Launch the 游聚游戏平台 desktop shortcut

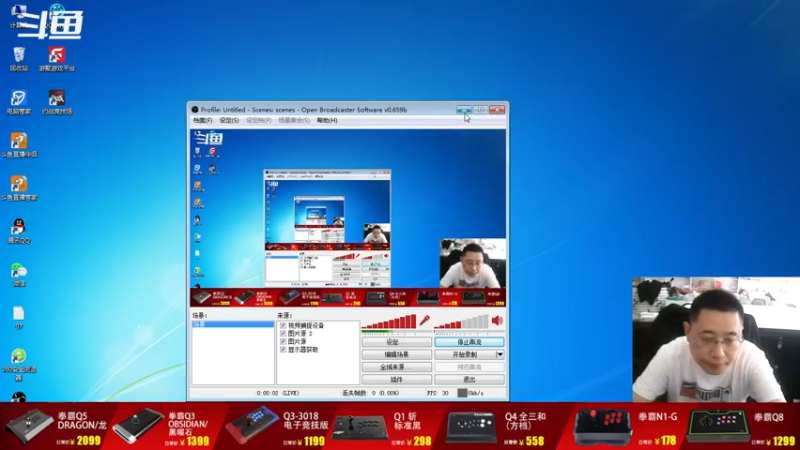(x=57, y=58)
